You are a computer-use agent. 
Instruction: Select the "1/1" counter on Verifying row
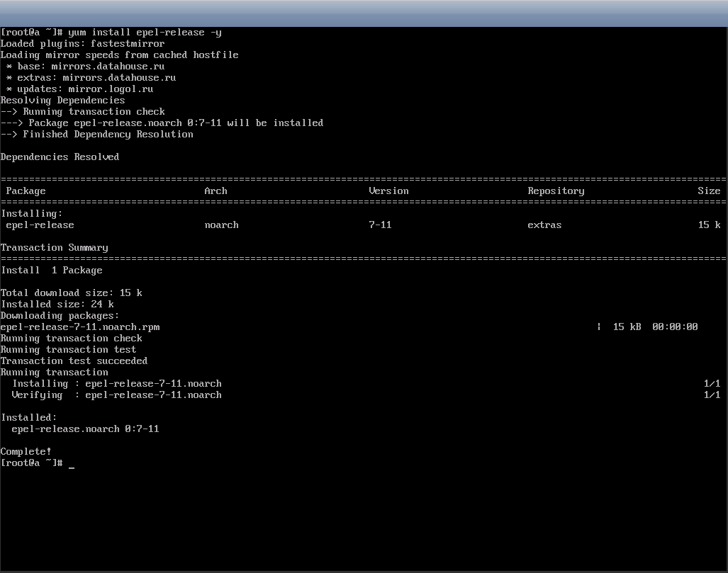(x=712, y=395)
